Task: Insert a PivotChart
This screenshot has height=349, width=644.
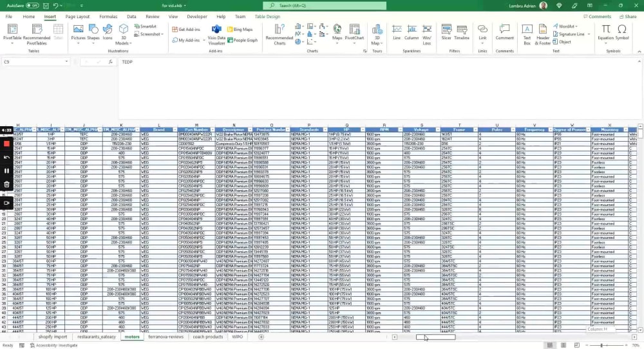Action: (x=354, y=33)
